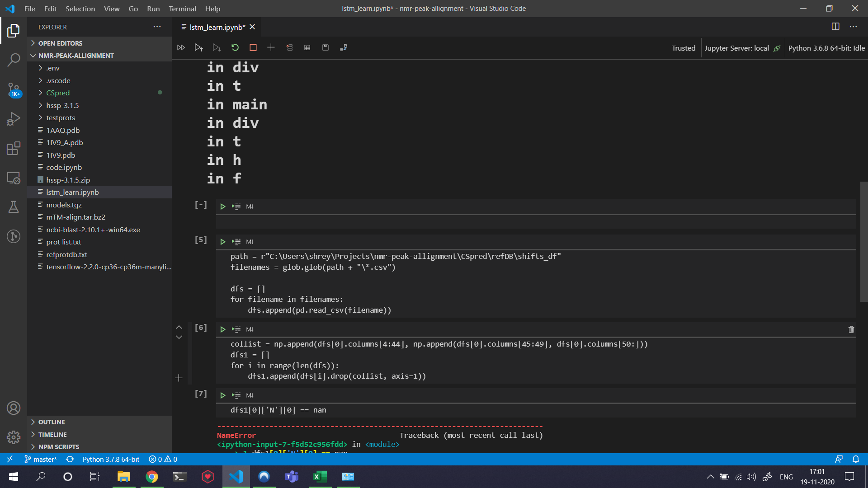Toggle cell 5 to Markdown
Viewport: 868px width, 488px height.
pos(250,242)
